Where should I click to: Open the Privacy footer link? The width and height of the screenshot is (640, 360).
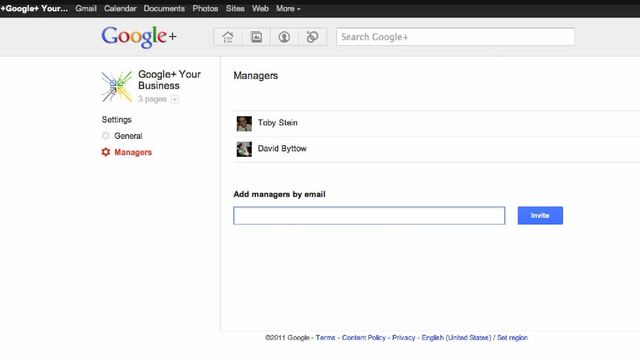404,338
